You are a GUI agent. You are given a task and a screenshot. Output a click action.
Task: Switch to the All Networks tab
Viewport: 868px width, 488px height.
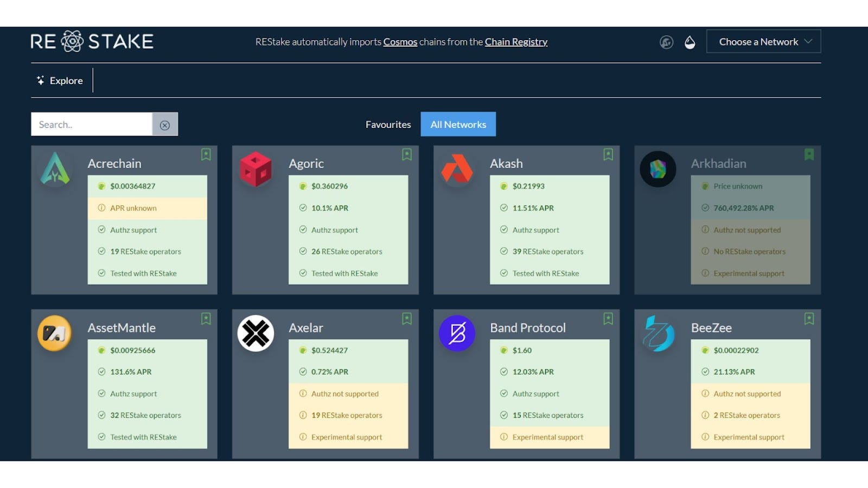click(x=458, y=125)
